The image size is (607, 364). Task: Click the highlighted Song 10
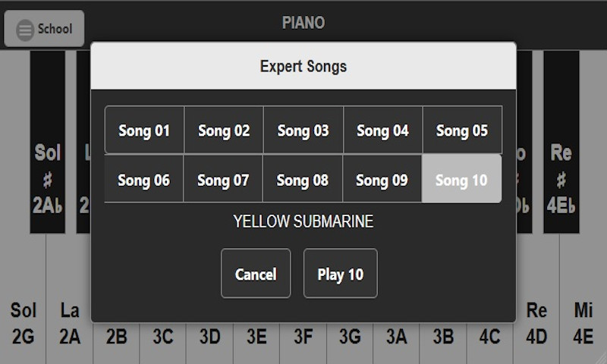461,180
